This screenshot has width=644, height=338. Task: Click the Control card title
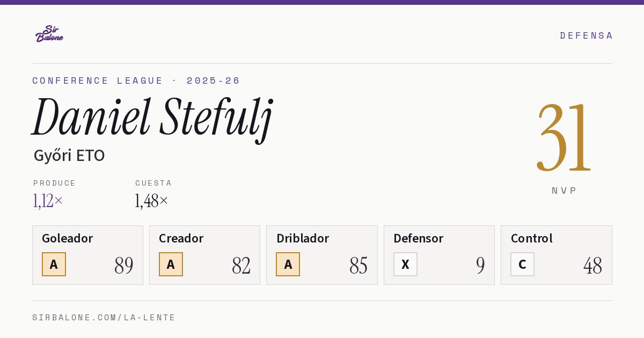click(532, 238)
